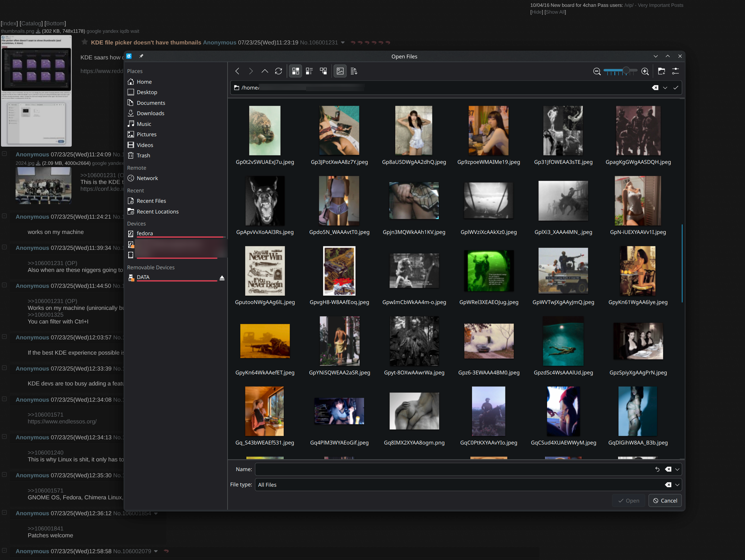Viewport: 745px width, 560px height.
Task: Clear the Name field
Action: (668, 469)
